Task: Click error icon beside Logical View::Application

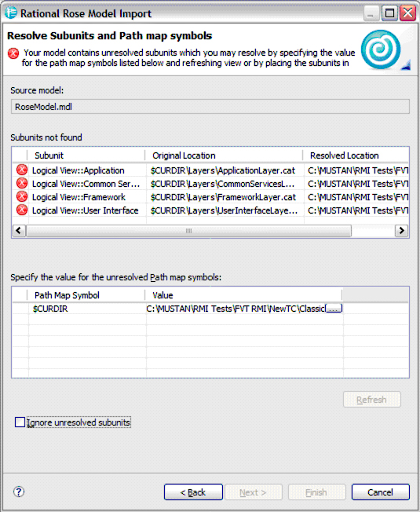Action: pyautogui.click(x=22, y=170)
